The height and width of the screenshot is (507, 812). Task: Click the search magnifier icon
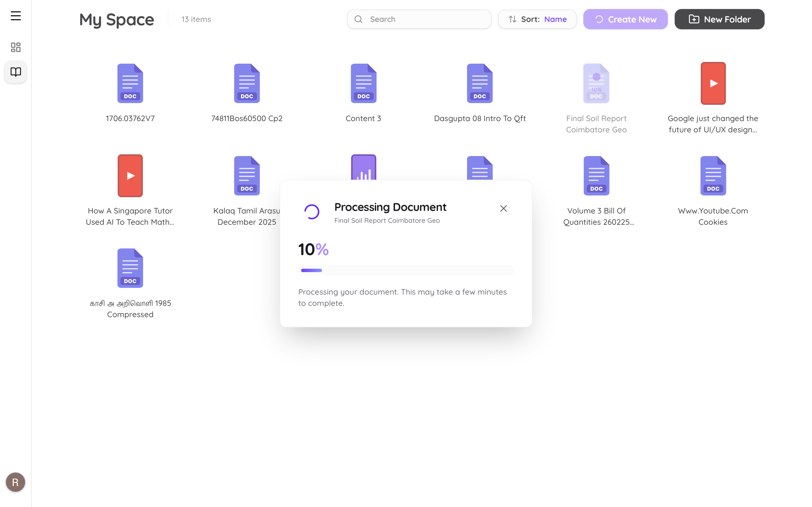[x=358, y=19]
